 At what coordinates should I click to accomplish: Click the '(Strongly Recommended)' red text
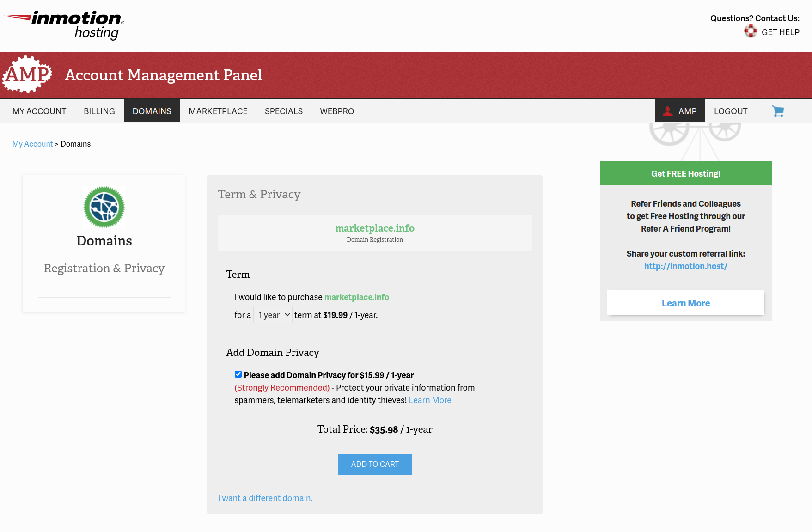pyautogui.click(x=282, y=388)
